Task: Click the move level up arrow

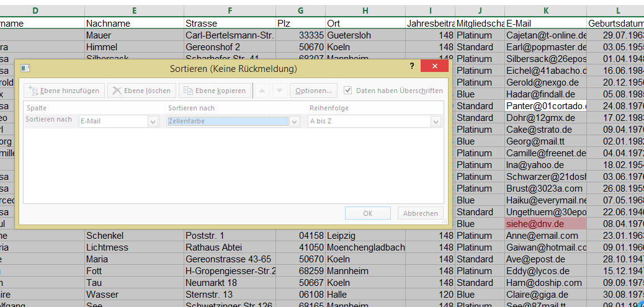Action: tap(262, 91)
